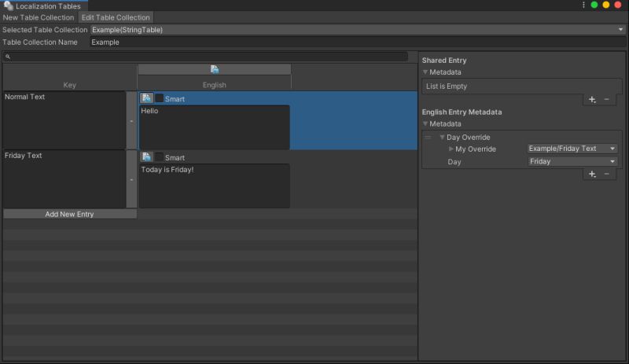The height and width of the screenshot is (364, 629).
Task: Collapse the Day Override foldout
Action: tap(442, 138)
